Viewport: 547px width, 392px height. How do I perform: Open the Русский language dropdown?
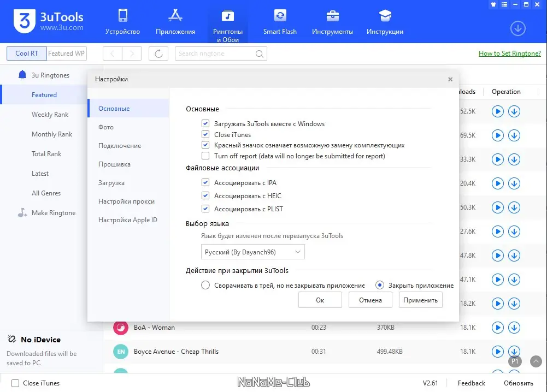pyautogui.click(x=252, y=252)
